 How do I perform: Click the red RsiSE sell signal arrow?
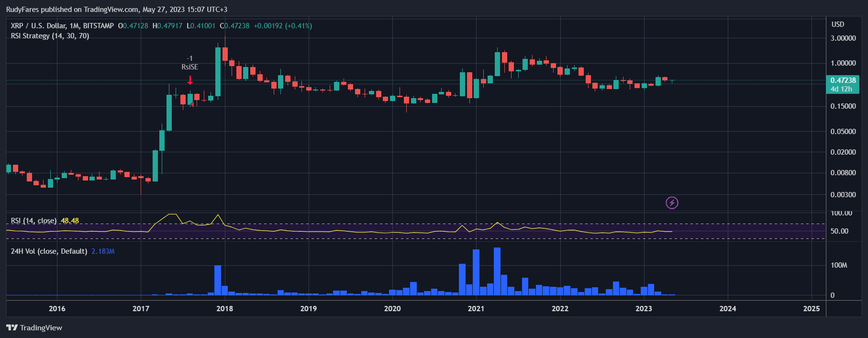coord(190,80)
